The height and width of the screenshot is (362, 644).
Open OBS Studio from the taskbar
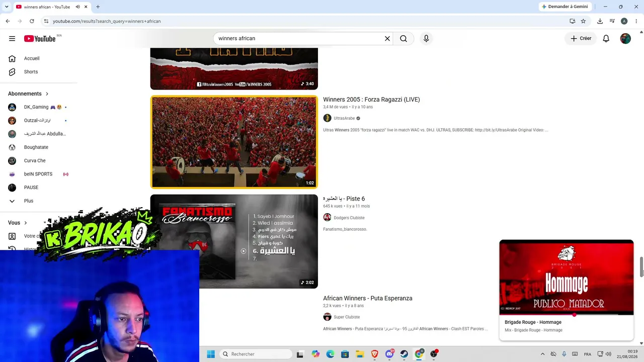coord(434,354)
